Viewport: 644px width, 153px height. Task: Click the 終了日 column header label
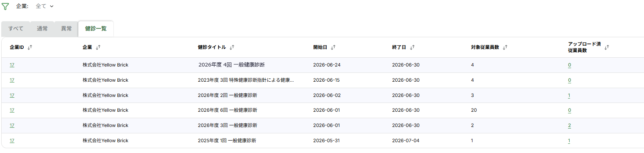(x=399, y=47)
